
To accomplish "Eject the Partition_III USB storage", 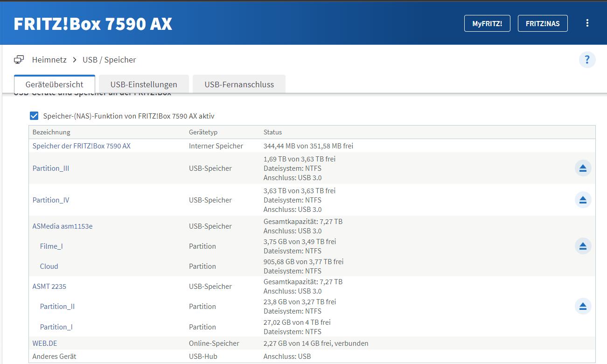I will click(x=583, y=168).
